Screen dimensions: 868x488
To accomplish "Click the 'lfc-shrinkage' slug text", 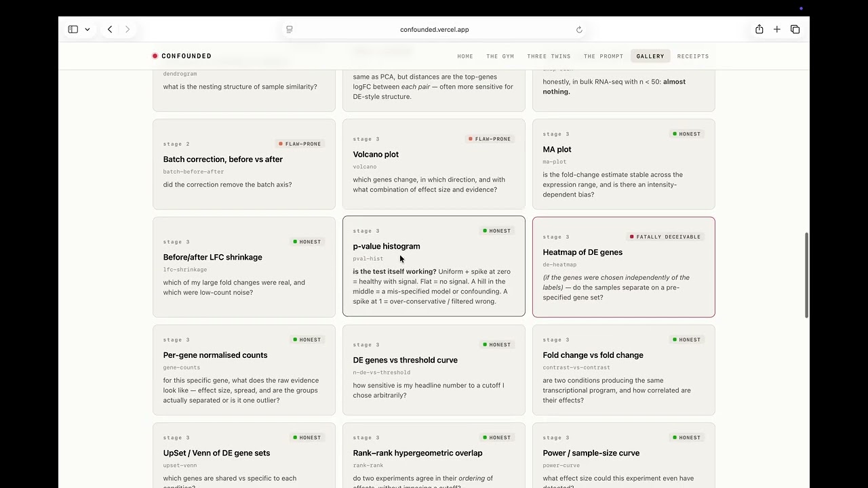I will (185, 270).
